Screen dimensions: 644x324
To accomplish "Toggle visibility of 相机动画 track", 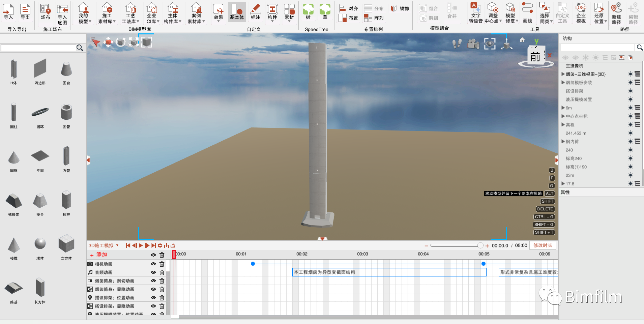I will tap(153, 264).
